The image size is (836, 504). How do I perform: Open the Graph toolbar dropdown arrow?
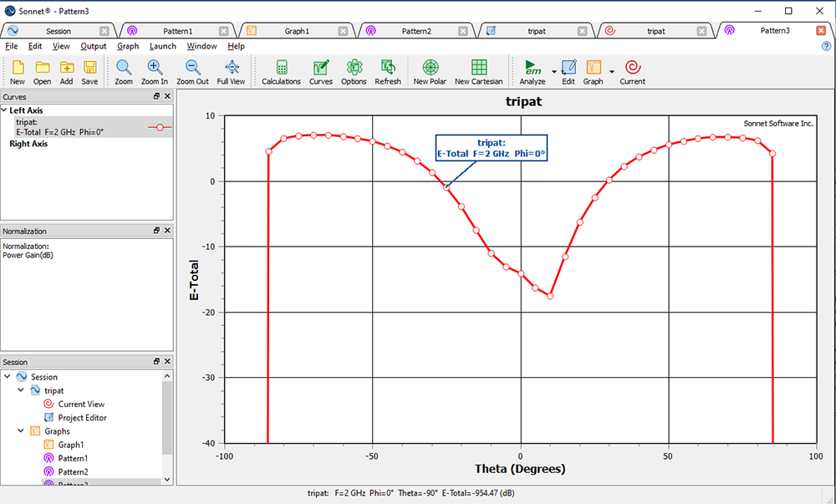click(x=612, y=72)
